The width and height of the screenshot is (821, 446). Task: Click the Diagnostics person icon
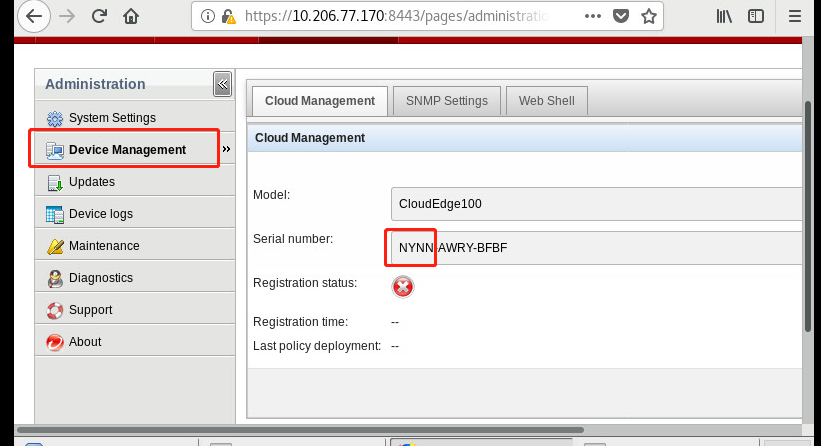click(54, 278)
